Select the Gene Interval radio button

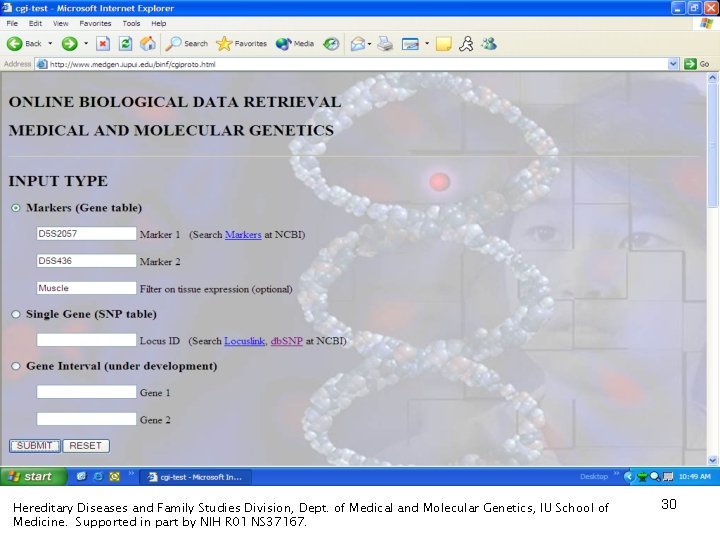tap(16, 366)
